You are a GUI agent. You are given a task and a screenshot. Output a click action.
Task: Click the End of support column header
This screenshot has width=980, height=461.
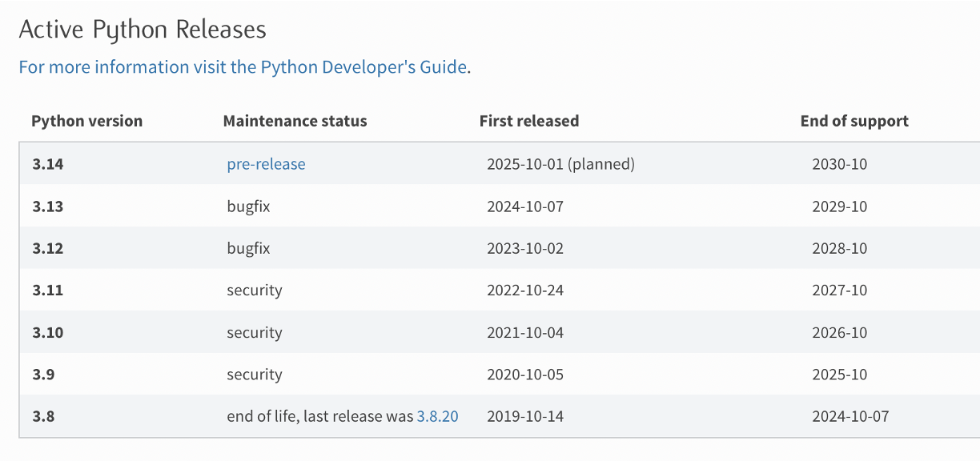click(x=854, y=122)
